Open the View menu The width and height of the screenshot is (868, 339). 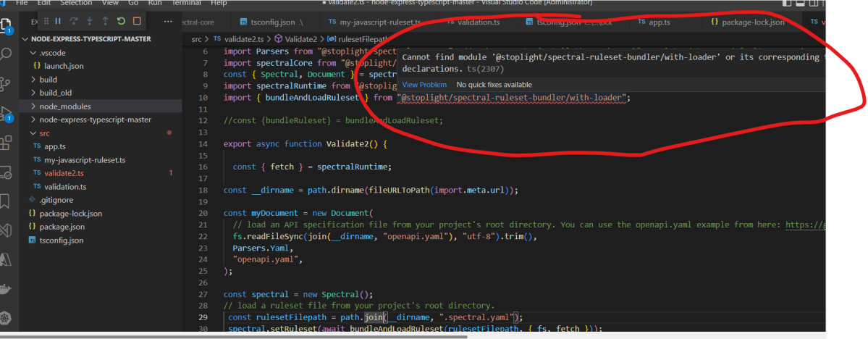coord(111,3)
